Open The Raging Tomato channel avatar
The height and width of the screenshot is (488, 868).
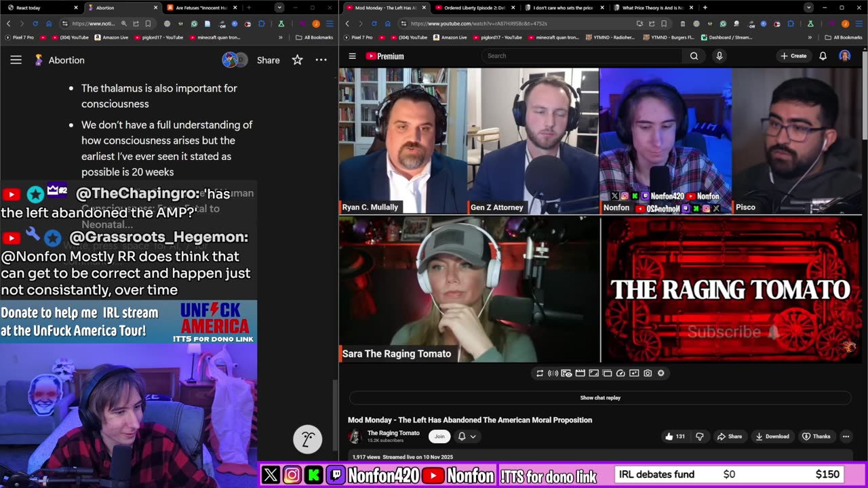pos(355,436)
